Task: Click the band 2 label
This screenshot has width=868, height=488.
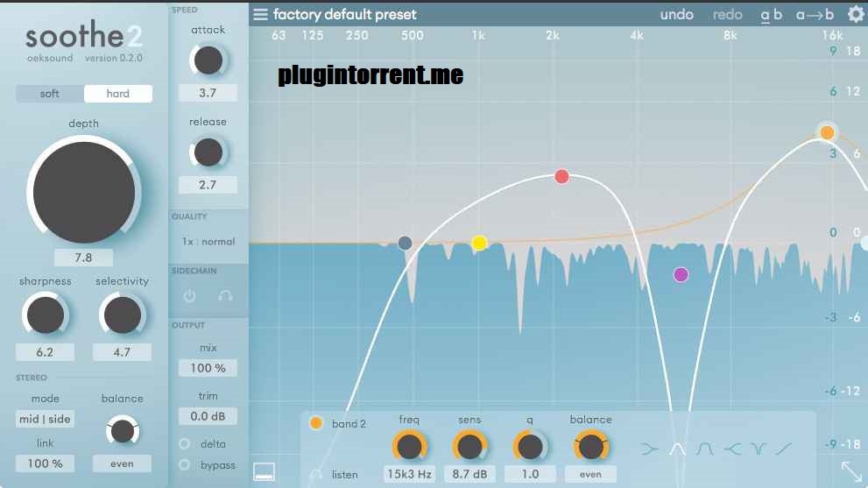Action: (x=349, y=424)
